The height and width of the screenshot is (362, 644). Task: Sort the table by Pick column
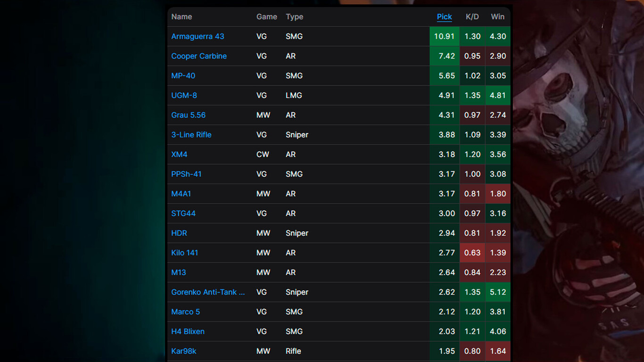click(444, 17)
